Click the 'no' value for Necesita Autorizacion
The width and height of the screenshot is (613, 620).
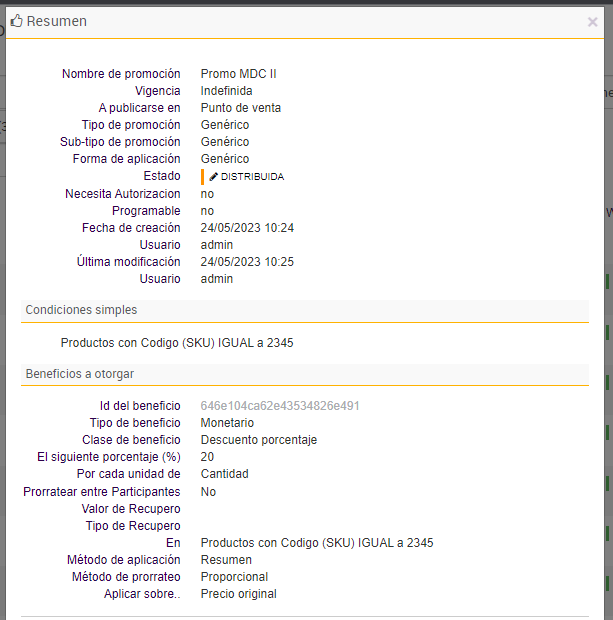(x=207, y=194)
